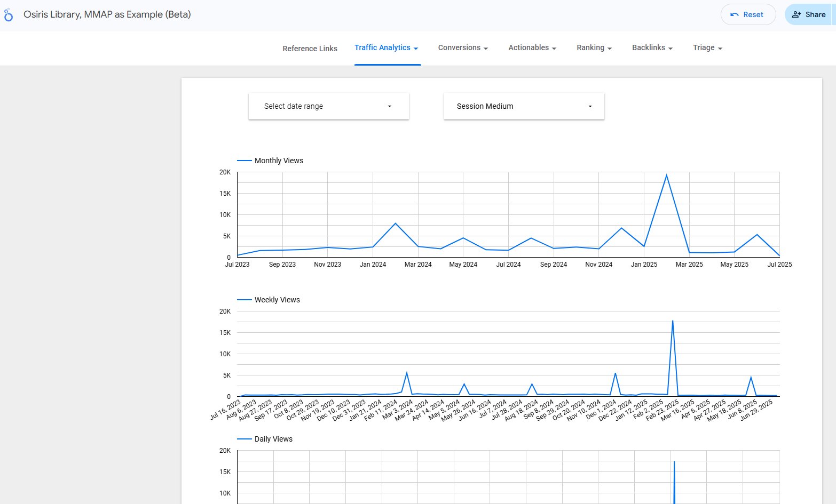836x504 pixels.
Task: Click the Looker Studio logo icon
Action: pos(8,15)
